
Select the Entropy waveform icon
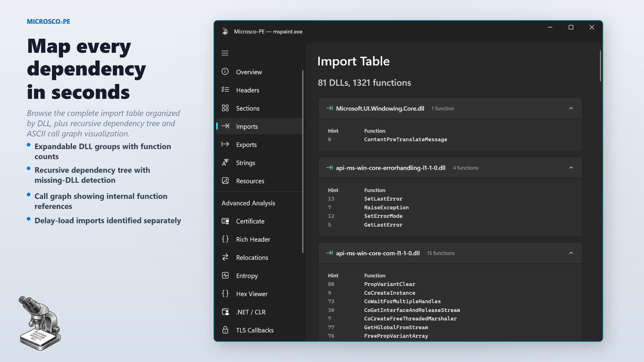(225, 276)
